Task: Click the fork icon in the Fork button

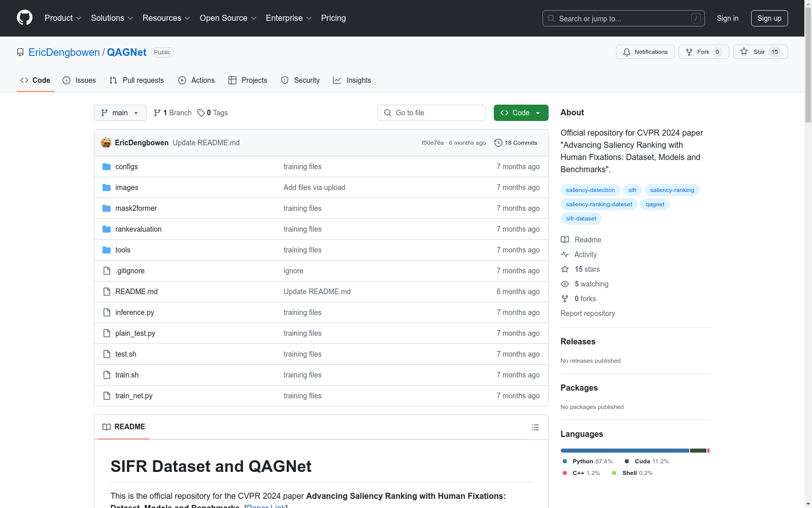Action: pyautogui.click(x=689, y=52)
